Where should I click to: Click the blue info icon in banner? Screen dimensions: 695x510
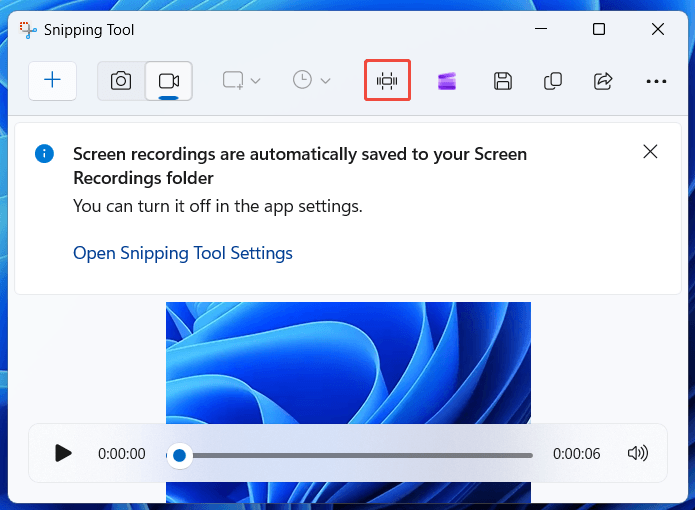(44, 154)
